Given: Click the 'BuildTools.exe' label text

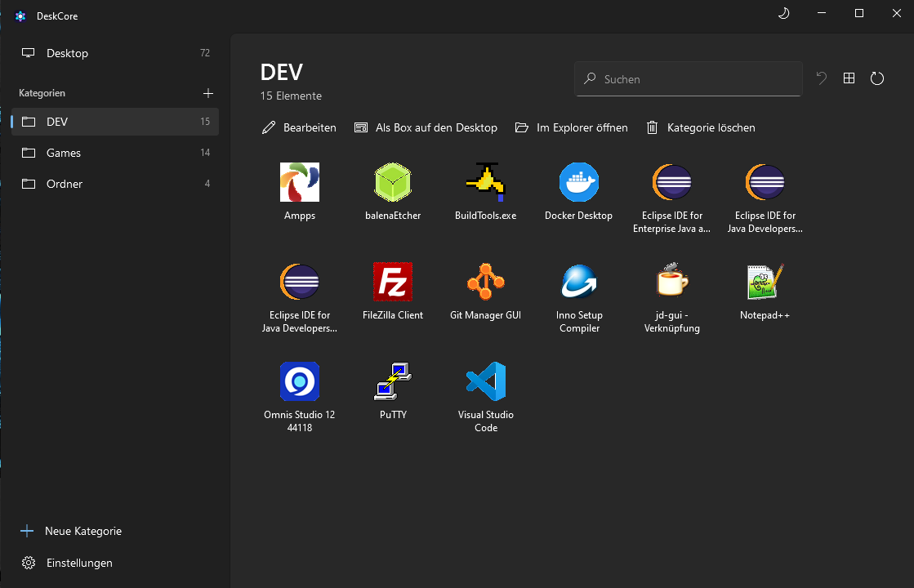Looking at the screenshot, I should (x=485, y=216).
